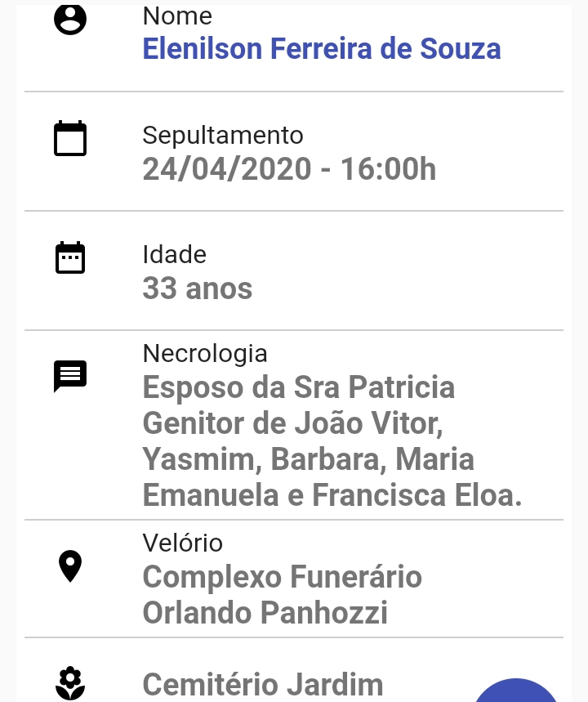Select the Necrologia heading

coord(205,354)
